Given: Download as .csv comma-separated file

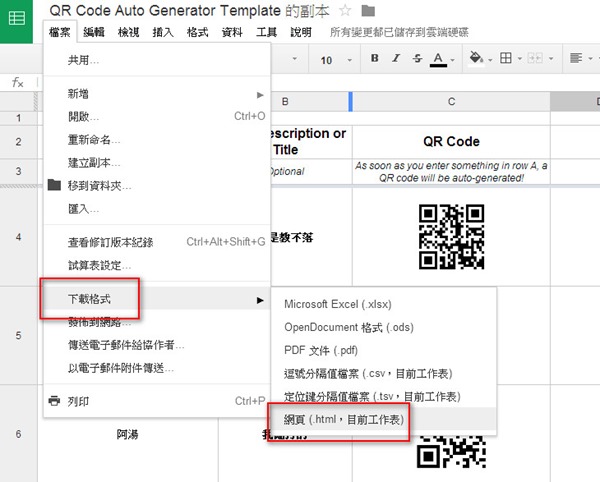Looking at the screenshot, I should click(384, 373).
